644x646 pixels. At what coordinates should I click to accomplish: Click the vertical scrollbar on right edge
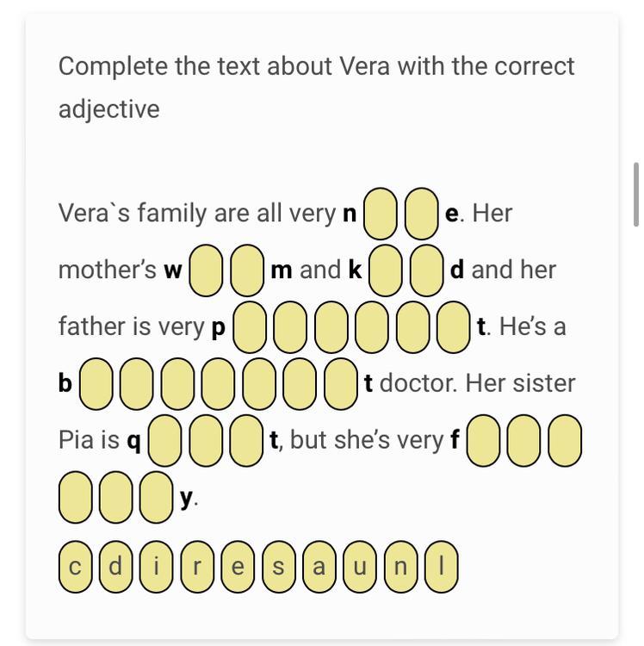(x=636, y=194)
